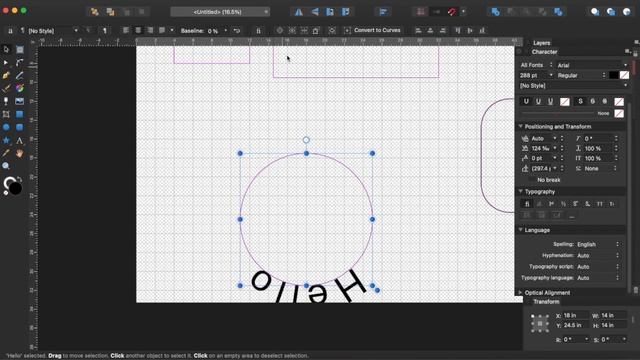The height and width of the screenshot is (360, 640).
Task: Click Flip Vertical toolbar icon
Action: 315,12
